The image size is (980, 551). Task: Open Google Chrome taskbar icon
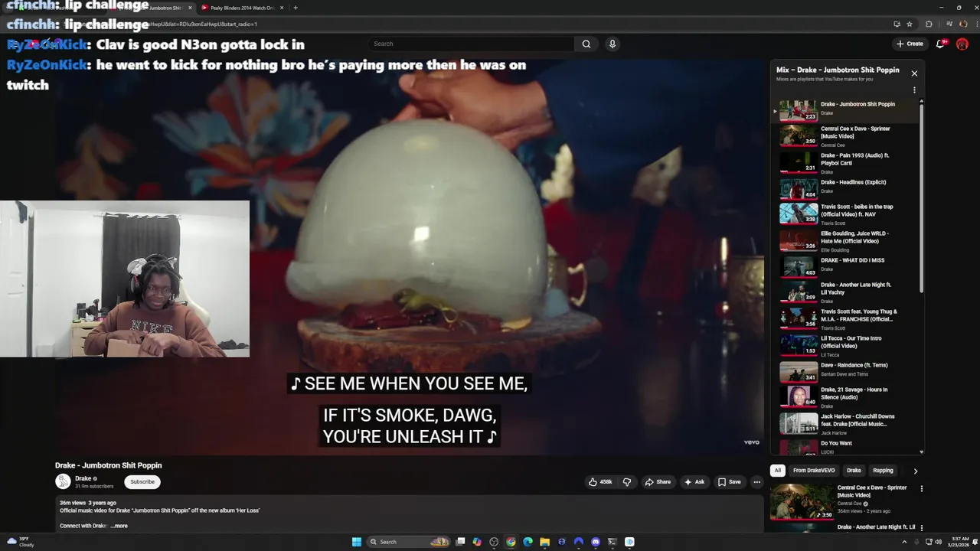pos(511,542)
